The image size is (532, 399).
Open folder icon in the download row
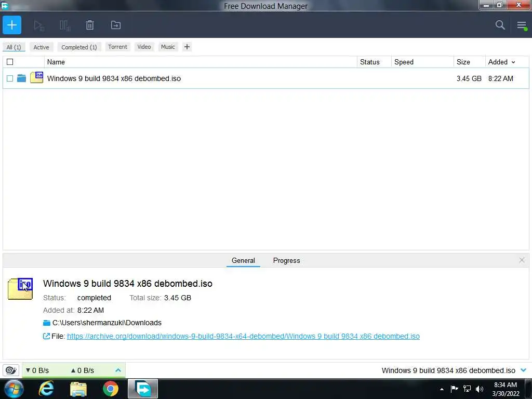pos(21,78)
